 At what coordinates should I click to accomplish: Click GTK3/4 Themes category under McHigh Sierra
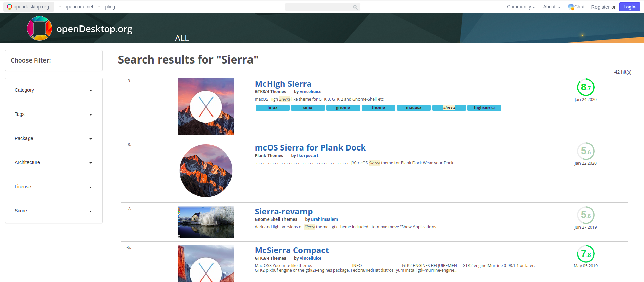[270, 92]
